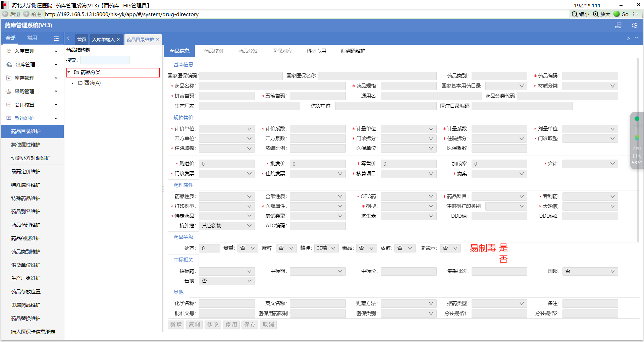Click the settings gear icon in header
The image size is (644, 342).
[634, 25]
